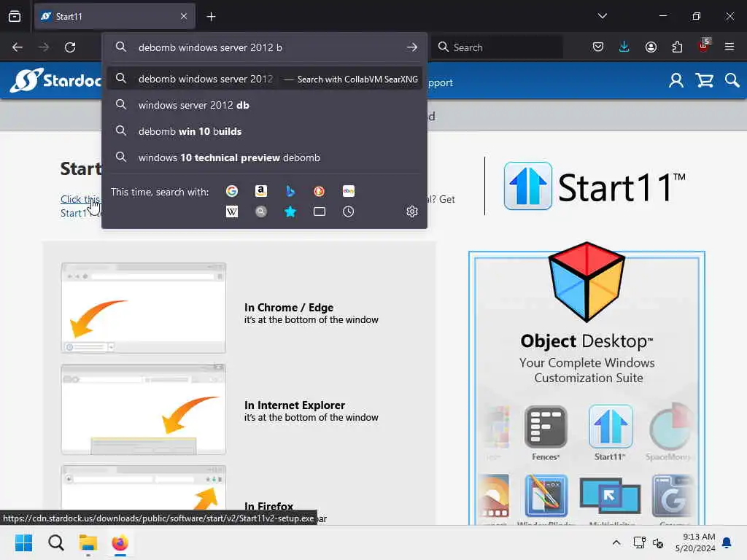Search open tabs with the tab icon
The height and width of the screenshot is (560, 747).
click(x=320, y=211)
